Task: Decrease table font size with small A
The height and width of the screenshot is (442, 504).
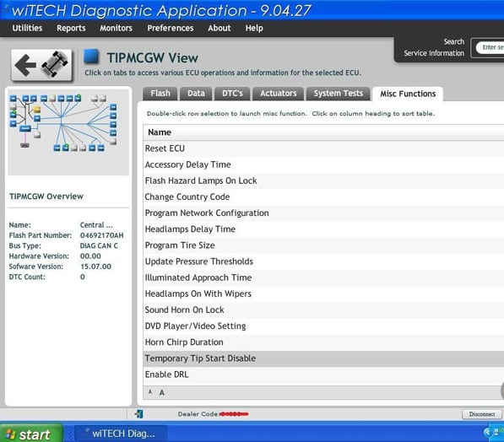Action: [x=150, y=392]
